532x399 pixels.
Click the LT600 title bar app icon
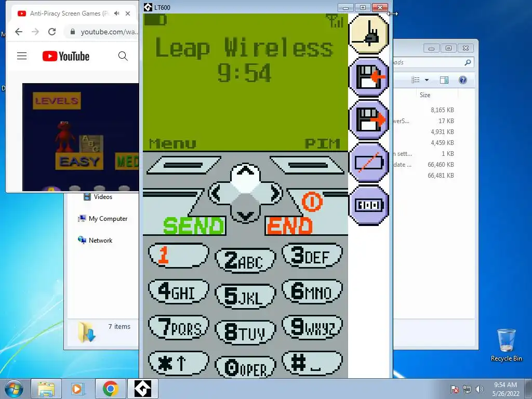pos(148,7)
